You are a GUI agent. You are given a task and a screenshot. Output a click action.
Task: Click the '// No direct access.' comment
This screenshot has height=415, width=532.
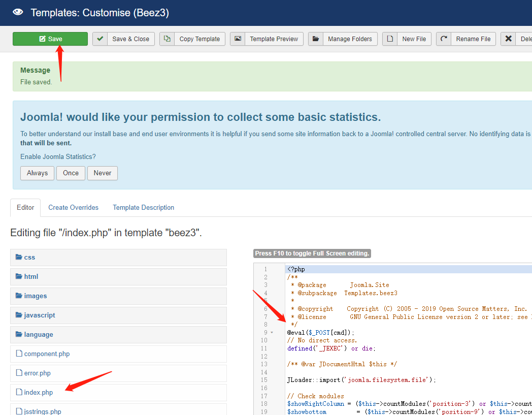tap(322, 340)
